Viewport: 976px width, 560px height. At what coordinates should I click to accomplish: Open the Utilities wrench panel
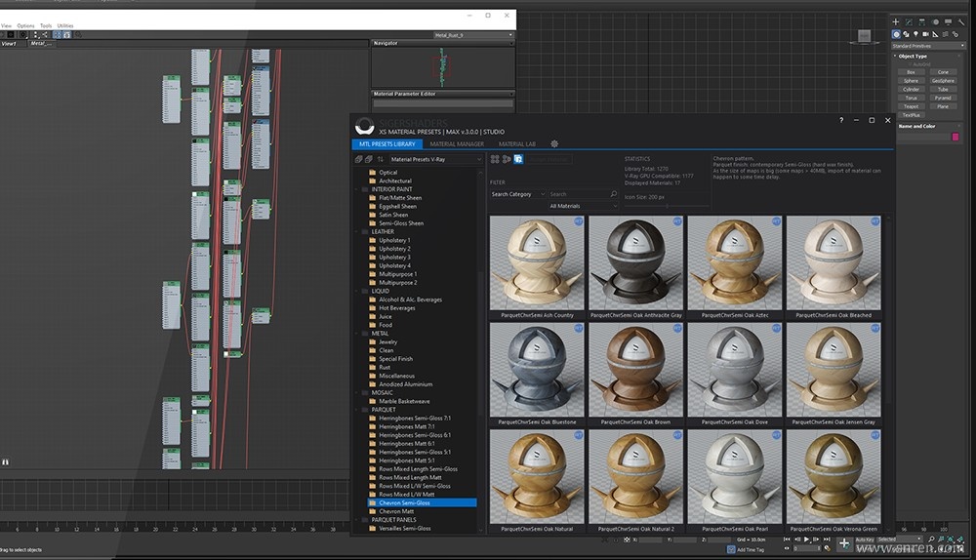point(959,21)
